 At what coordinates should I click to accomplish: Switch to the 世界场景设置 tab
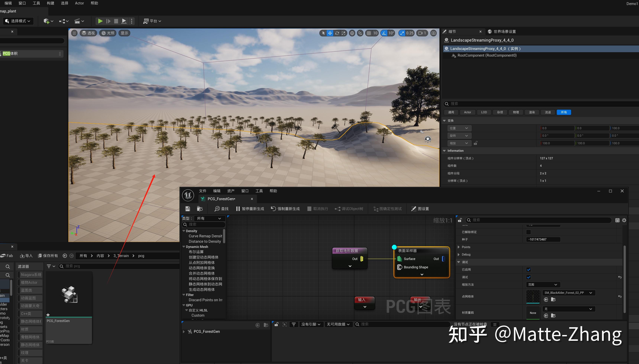(504, 32)
